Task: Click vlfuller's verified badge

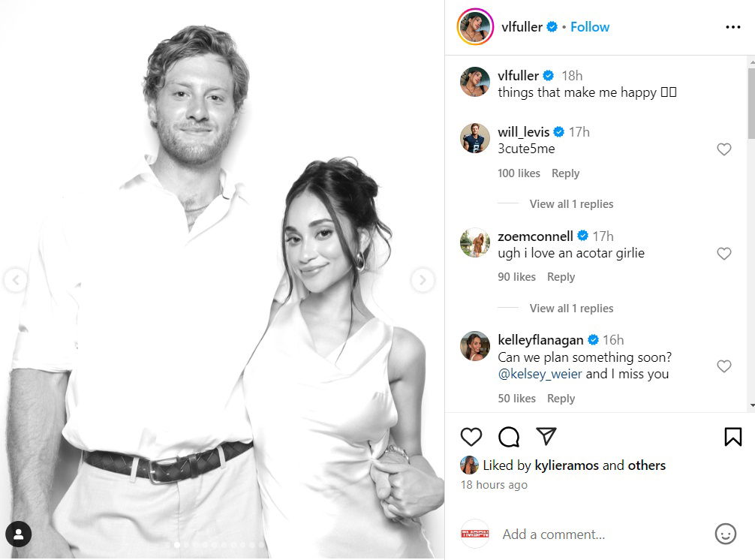Action: pos(552,26)
